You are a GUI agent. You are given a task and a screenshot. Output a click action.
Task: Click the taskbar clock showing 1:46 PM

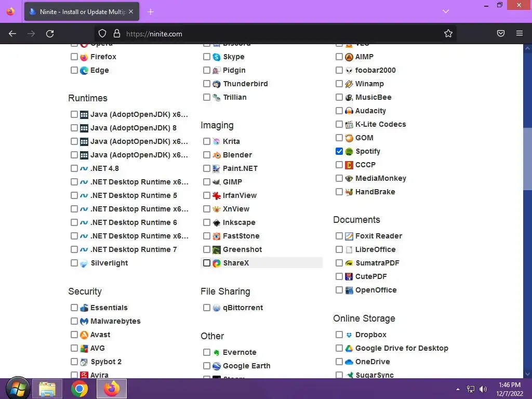[x=510, y=389]
